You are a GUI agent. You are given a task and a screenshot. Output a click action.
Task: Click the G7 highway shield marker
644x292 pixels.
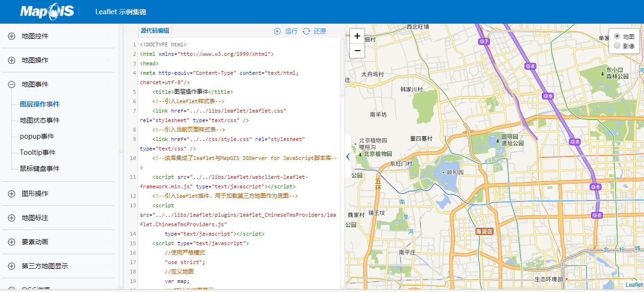coord(484,42)
